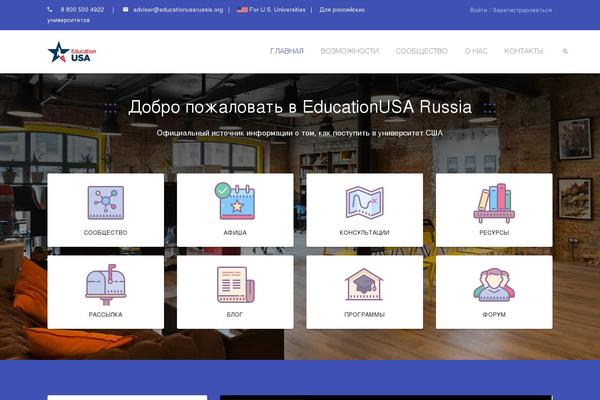Click the Сообщество network icon

(106, 202)
